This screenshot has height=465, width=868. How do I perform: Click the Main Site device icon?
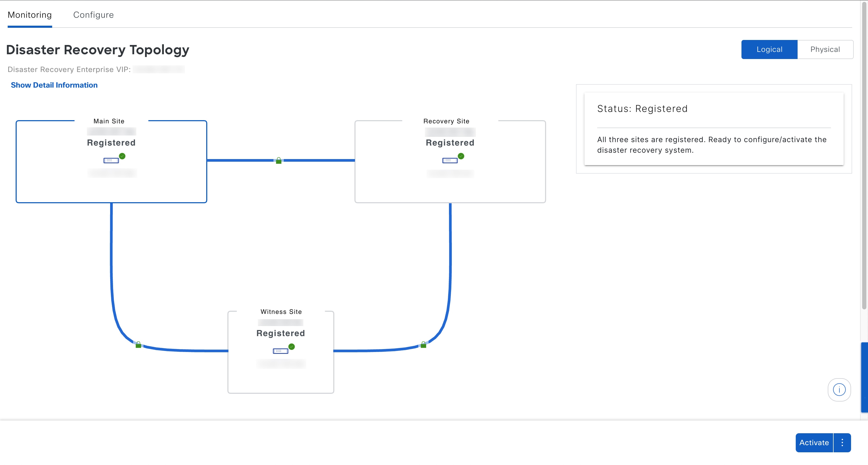(111, 160)
